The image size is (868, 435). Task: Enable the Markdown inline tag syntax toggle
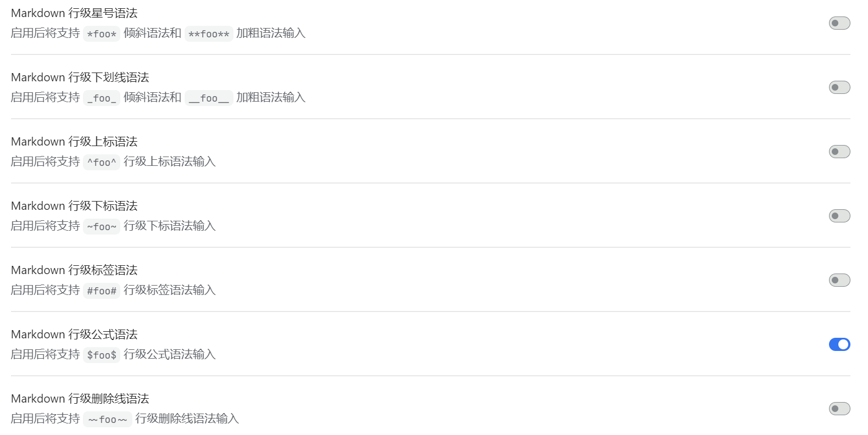click(839, 280)
